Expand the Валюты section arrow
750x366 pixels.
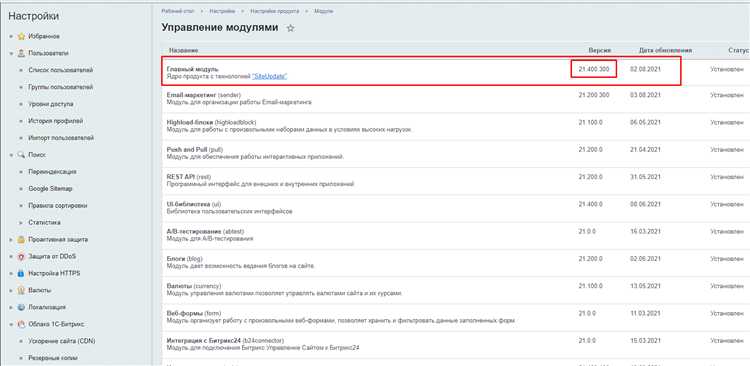(11, 291)
